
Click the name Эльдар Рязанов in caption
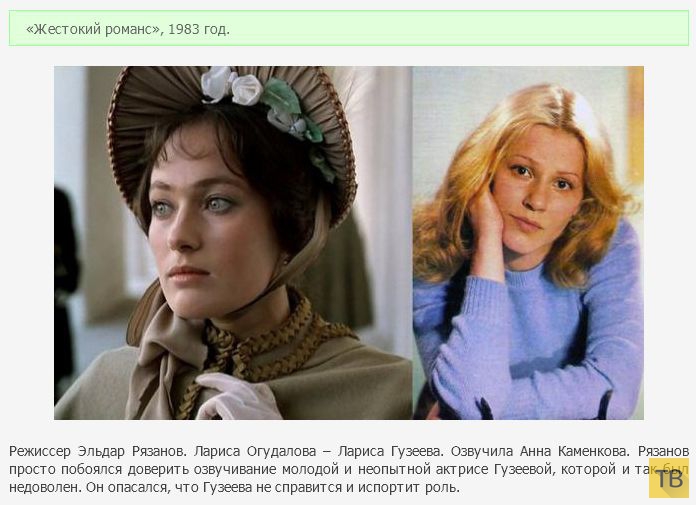pos(132,451)
